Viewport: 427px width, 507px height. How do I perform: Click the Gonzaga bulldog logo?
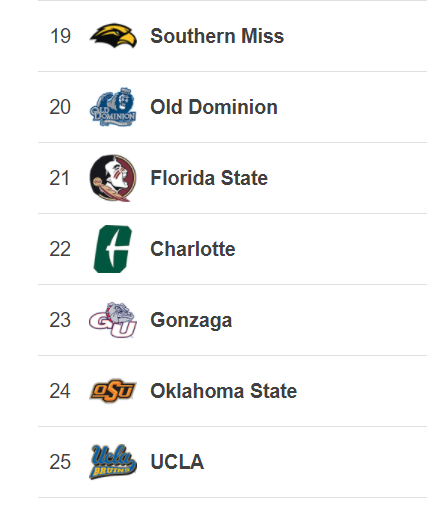pyautogui.click(x=113, y=320)
